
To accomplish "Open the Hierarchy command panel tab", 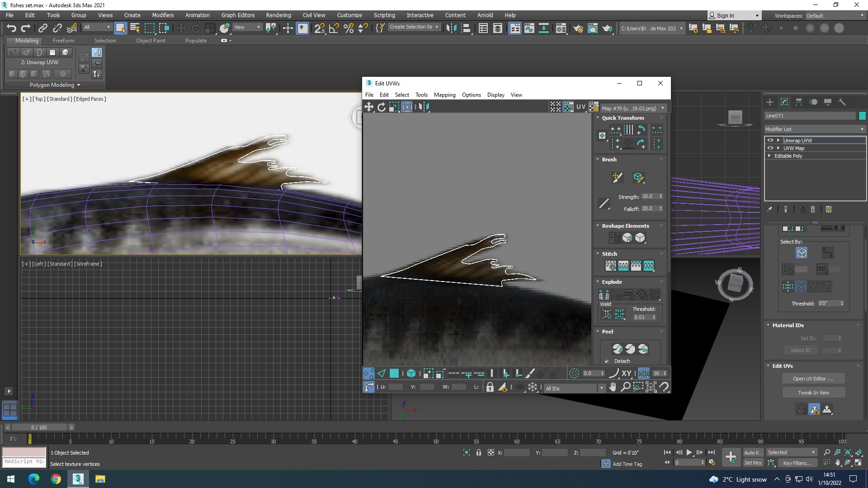I will [x=799, y=102].
